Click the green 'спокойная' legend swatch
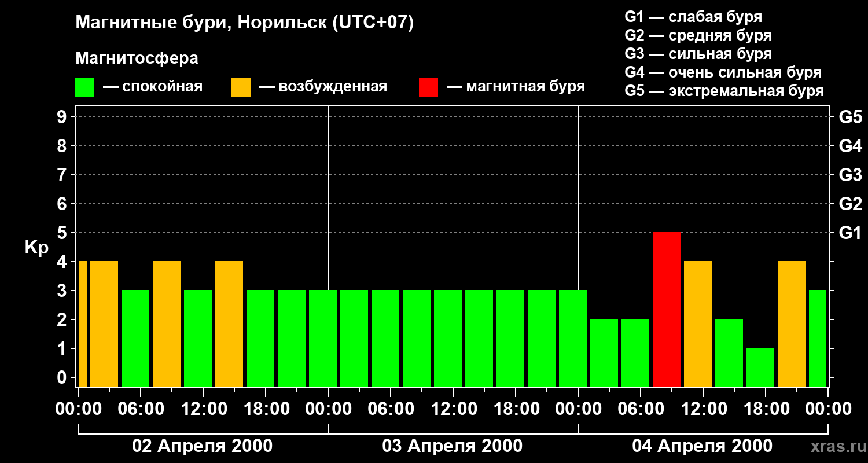 tap(85, 87)
